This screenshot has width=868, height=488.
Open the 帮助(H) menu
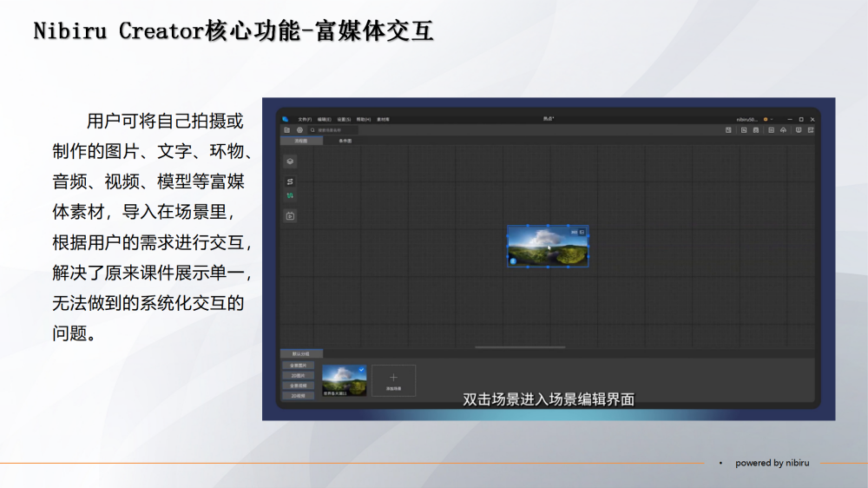(x=363, y=119)
